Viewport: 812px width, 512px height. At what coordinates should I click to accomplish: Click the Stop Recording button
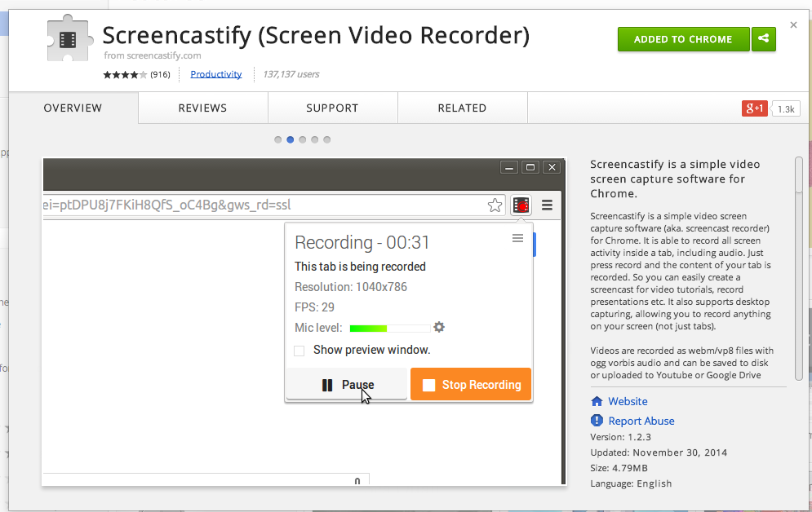tap(471, 384)
